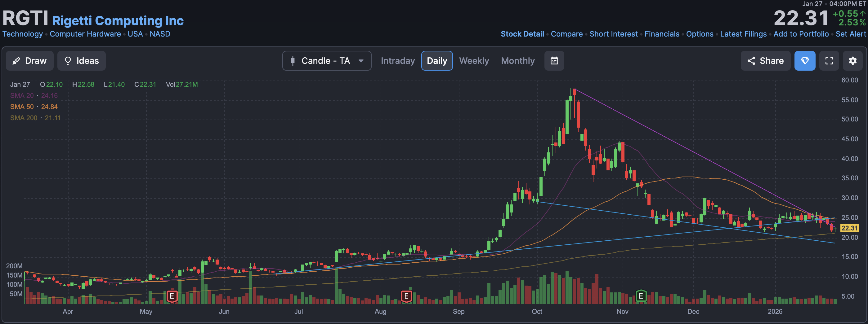The height and width of the screenshot is (324, 868).
Task: Click the share icon in Share button
Action: (751, 61)
